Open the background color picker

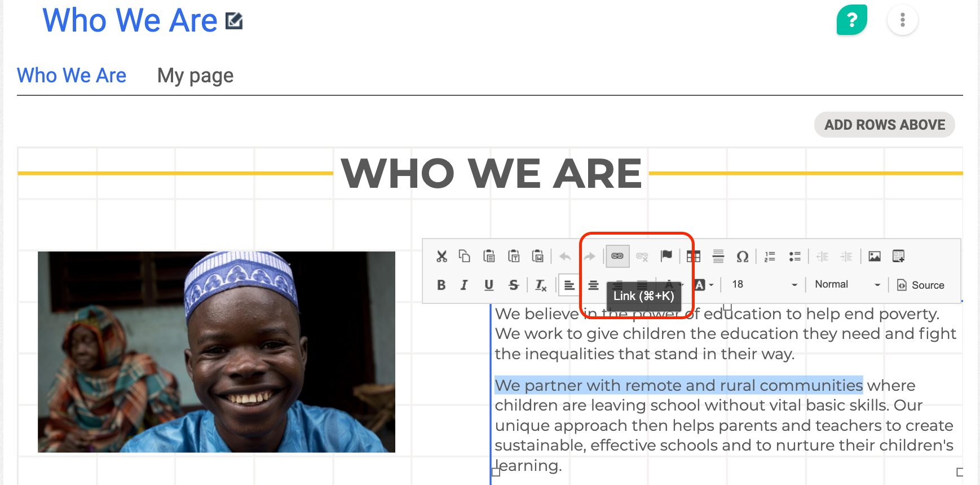click(x=703, y=285)
